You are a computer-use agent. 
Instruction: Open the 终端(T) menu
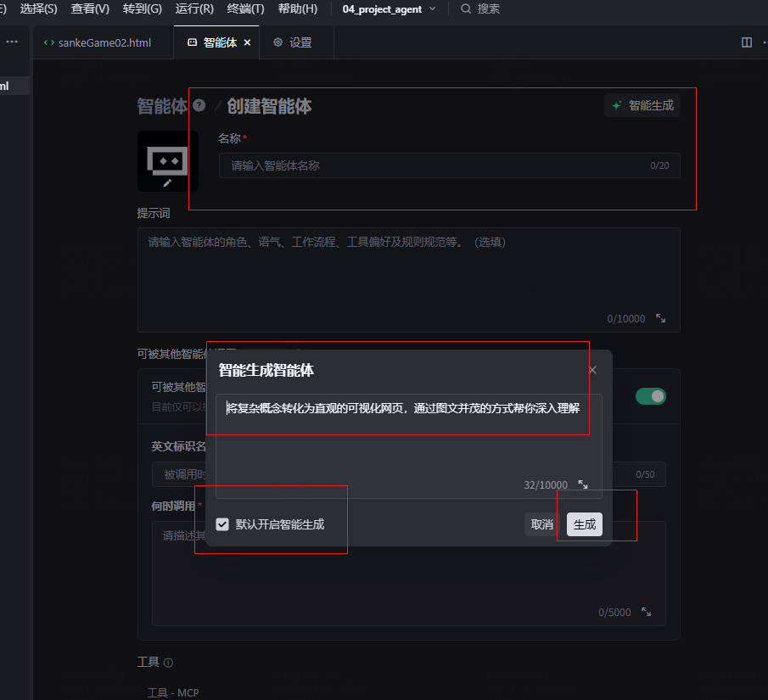(245, 8)
